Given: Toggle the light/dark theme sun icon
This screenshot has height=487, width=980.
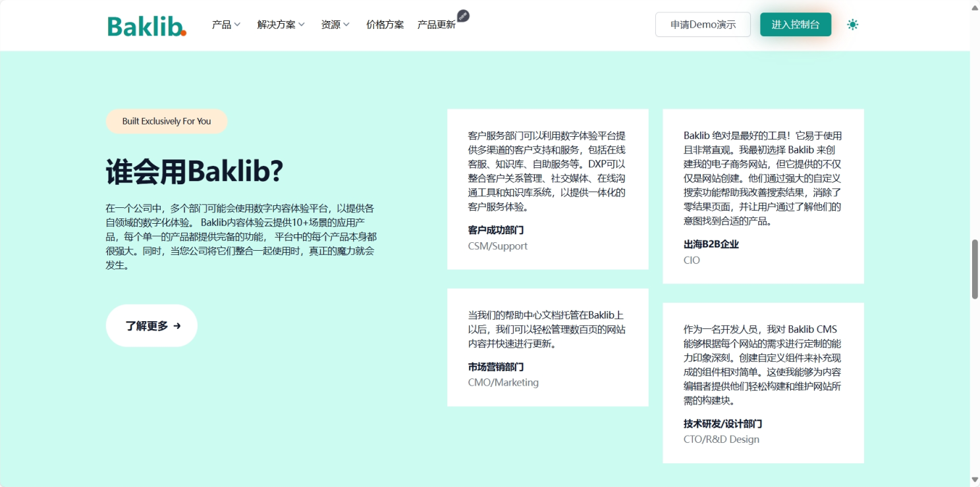Looking at the screenshot, I should point(852,25).
